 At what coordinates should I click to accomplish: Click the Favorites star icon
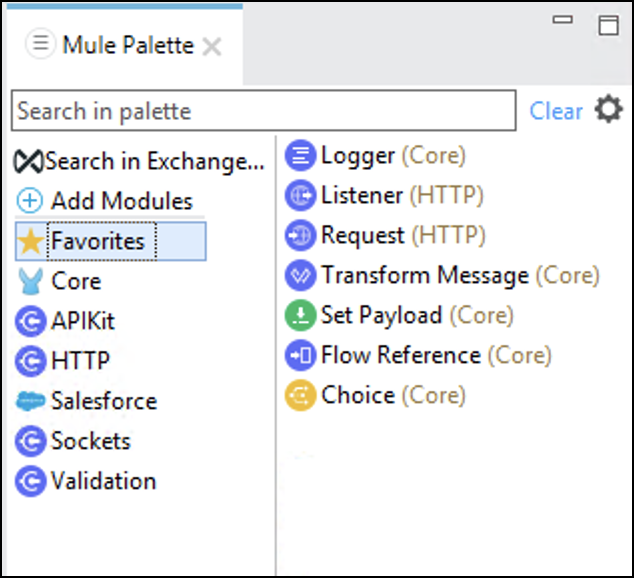pyautogui.click(x=31, y=241)
